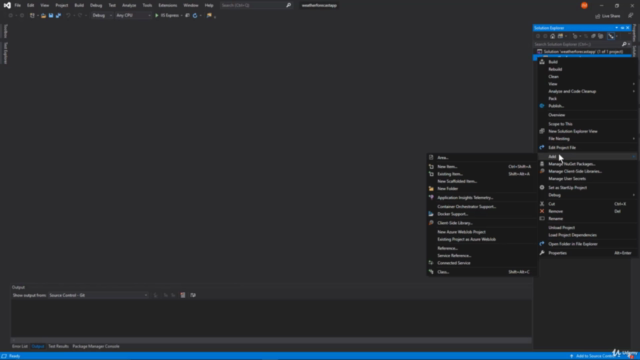The height and width of the screenshot is (360, 640).
Task: Select Client-Side Library... entry
Action: [481, 223]
